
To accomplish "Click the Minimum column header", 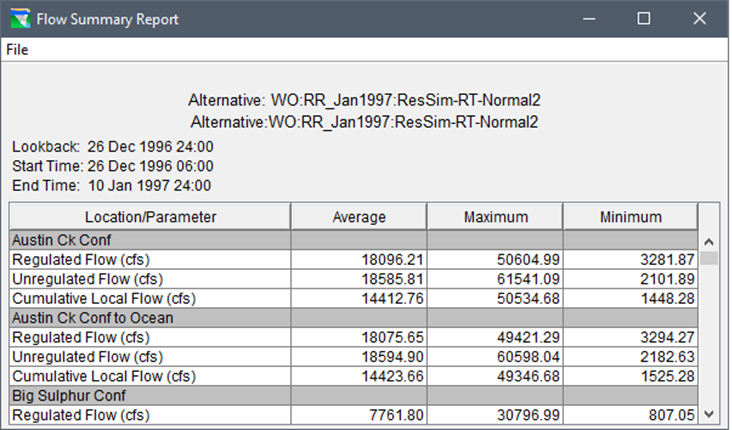I will (631, 217).
